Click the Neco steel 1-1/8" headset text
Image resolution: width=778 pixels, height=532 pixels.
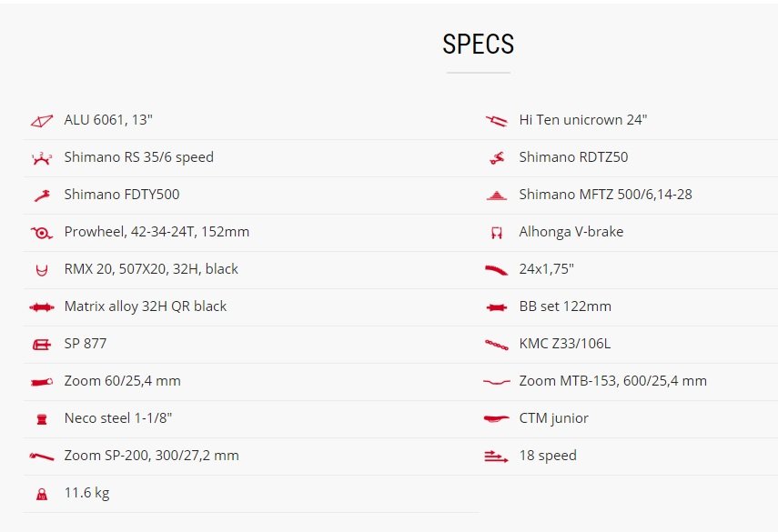118,418
